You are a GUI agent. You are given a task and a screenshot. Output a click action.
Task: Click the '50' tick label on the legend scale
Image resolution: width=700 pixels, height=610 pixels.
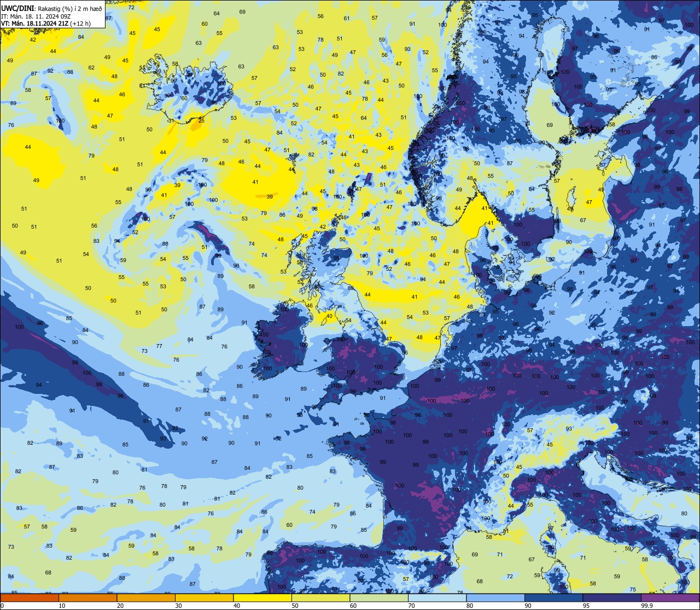pos(295,606)
